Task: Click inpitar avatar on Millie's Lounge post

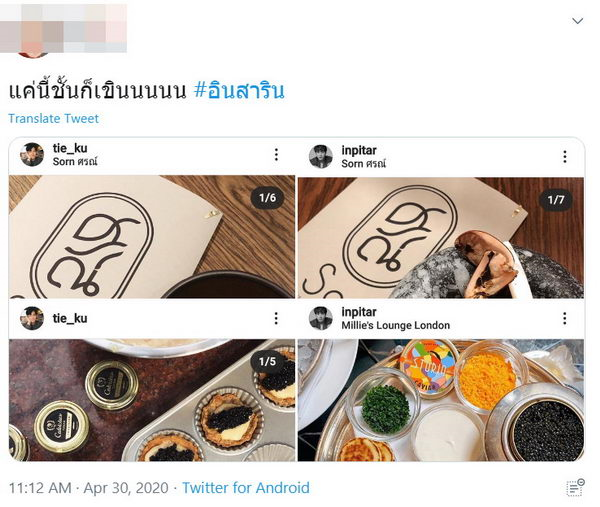Action: (321, 318)
